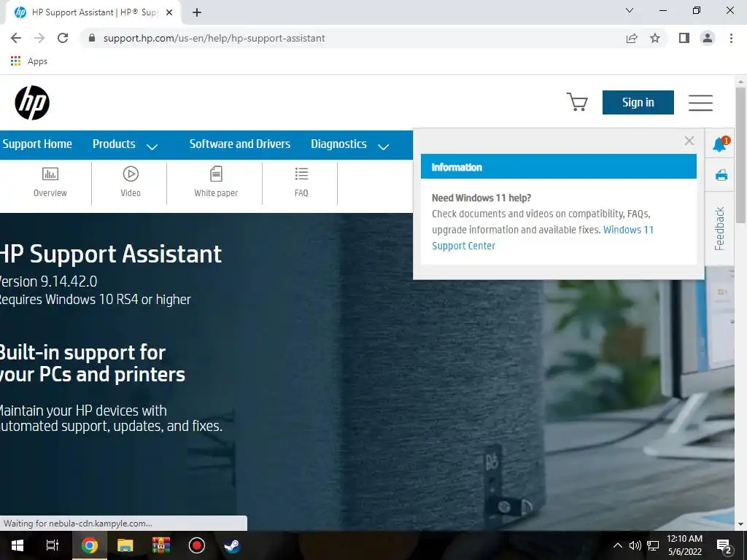Go back to previous page
Viewport: 747px width, 560px height.
pos(16,38)
